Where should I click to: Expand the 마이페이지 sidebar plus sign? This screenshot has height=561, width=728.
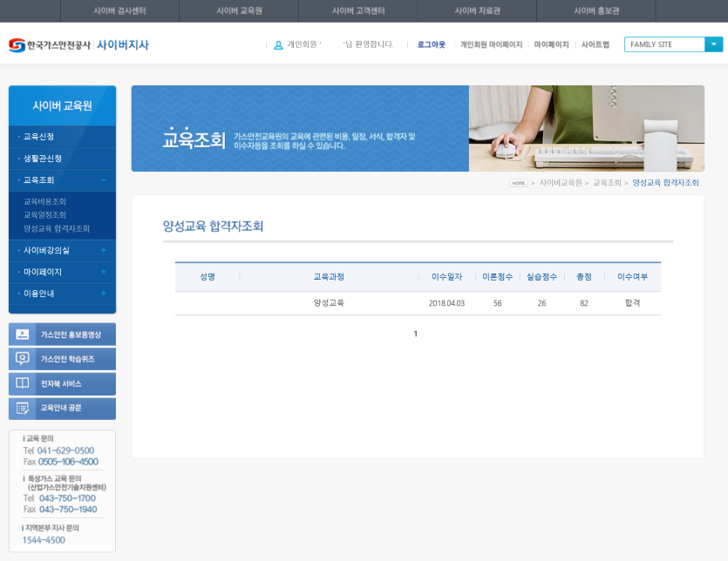(104, 272)
